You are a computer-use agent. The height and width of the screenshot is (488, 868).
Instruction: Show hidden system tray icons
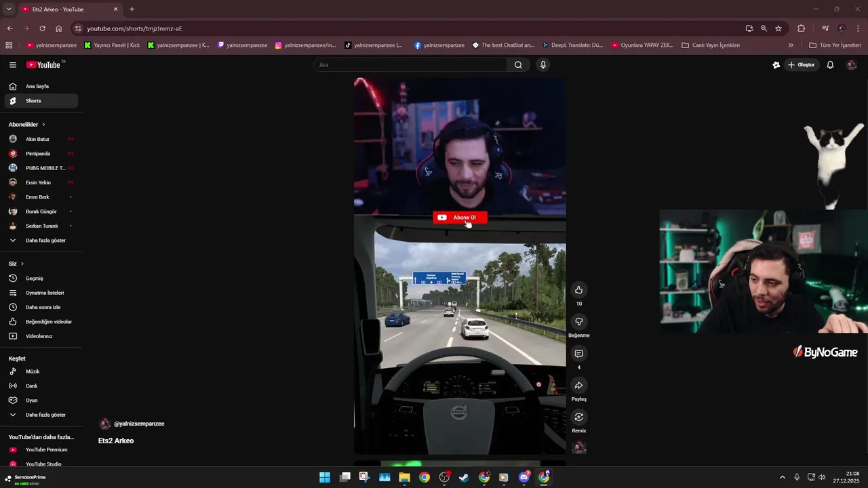[x=782, y=477]
